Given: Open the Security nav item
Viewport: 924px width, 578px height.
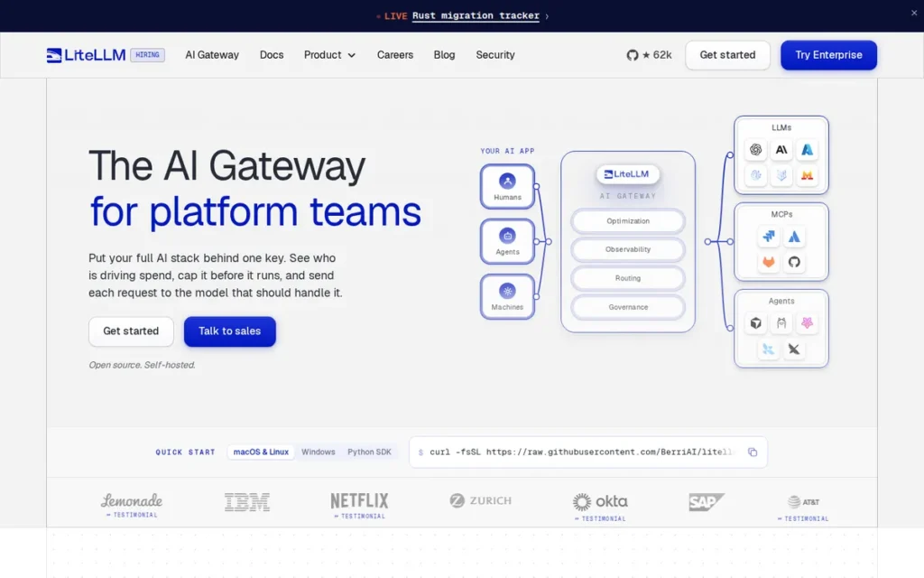Looking at the screenshot, I should 495,55.
